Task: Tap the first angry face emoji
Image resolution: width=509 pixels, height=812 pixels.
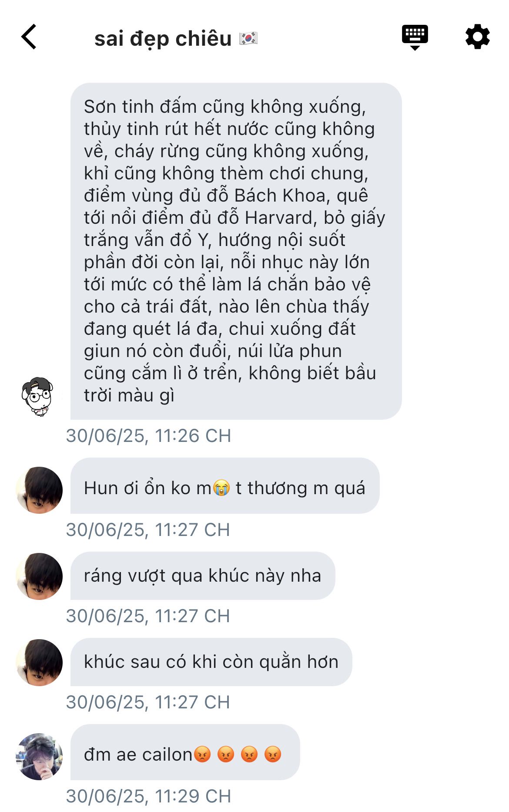Action: point(202,754)
